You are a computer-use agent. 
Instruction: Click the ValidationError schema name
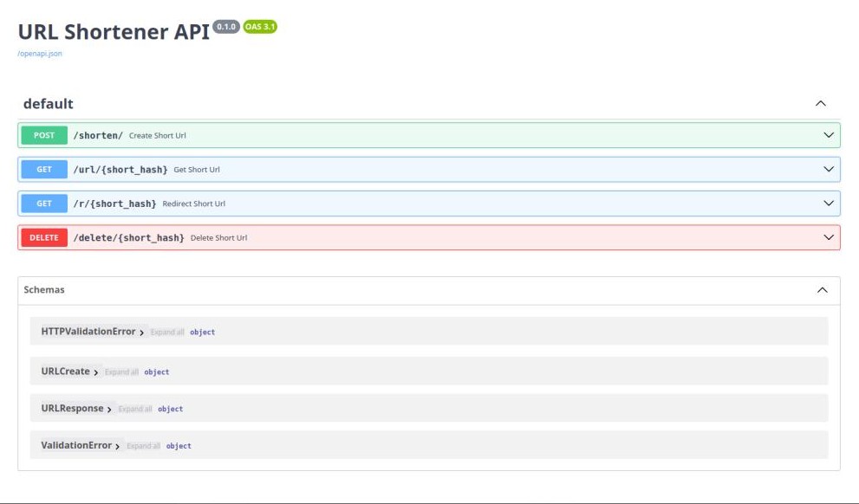point(79,445)
